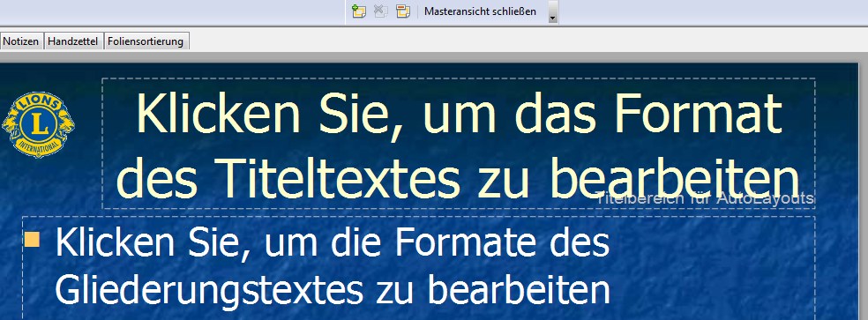Click the Lions International logo on the slide
Screen dimensions: 868x320
click(38, 124)
